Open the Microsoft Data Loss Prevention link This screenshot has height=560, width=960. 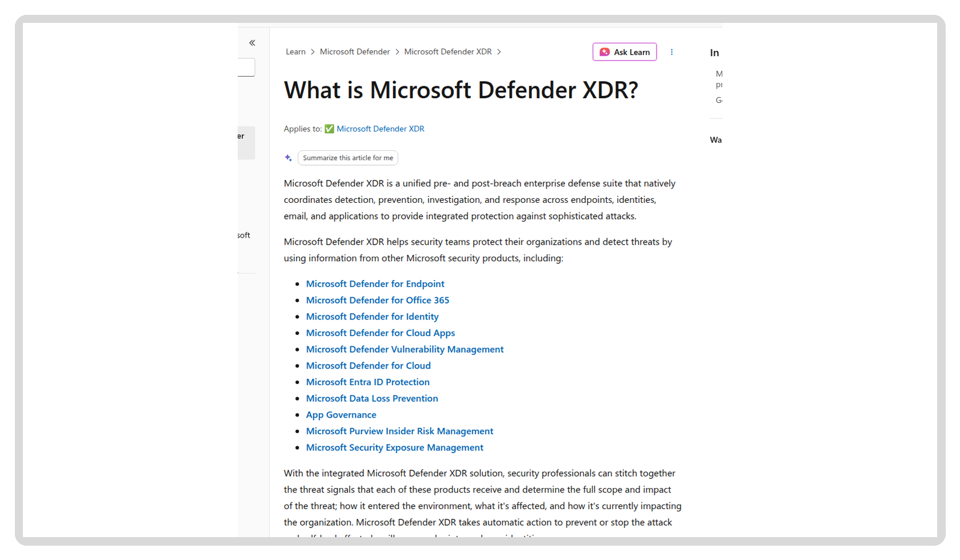coord(372,399)
